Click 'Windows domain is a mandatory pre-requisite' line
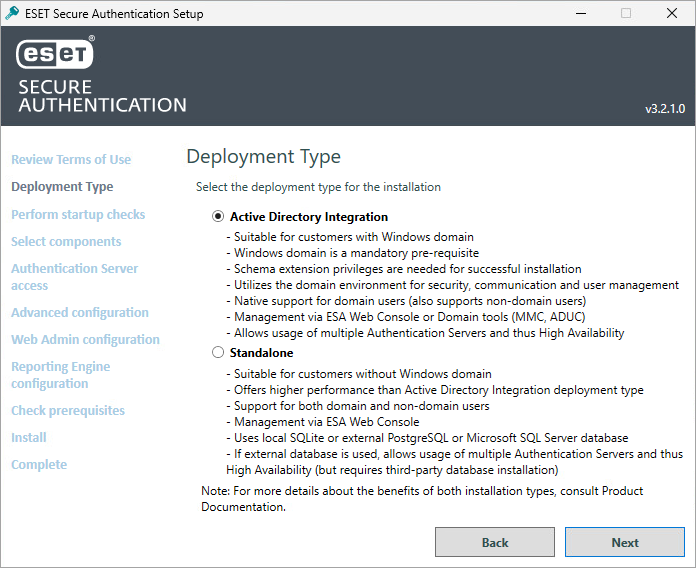Image resolution: width=696 pixels, height=568 pixels. tap(352, 253)
